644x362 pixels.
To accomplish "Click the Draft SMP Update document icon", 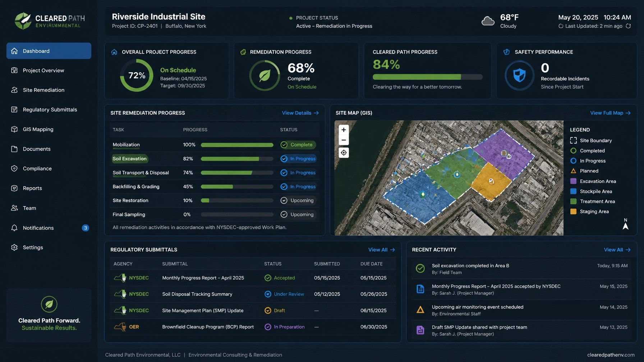I will click(420, 330).
